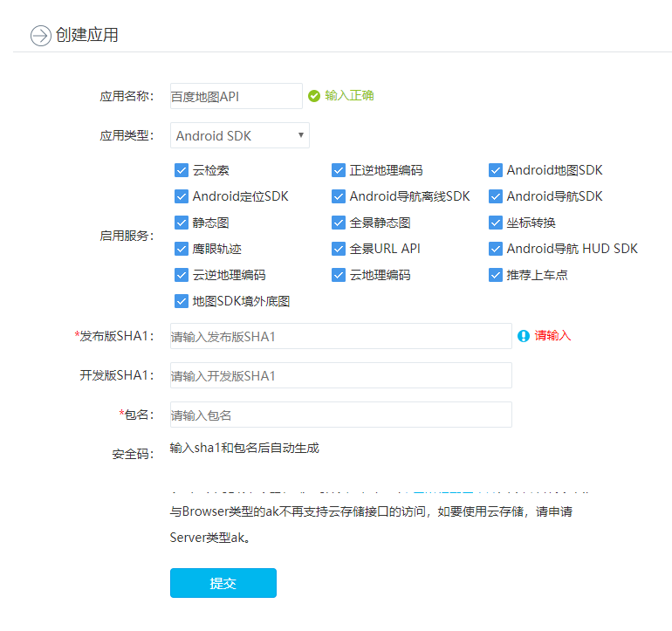Toggle the 坐标转换 checkbox
Image resolution: width=672 pixels, height=631 pixels.
496,223
